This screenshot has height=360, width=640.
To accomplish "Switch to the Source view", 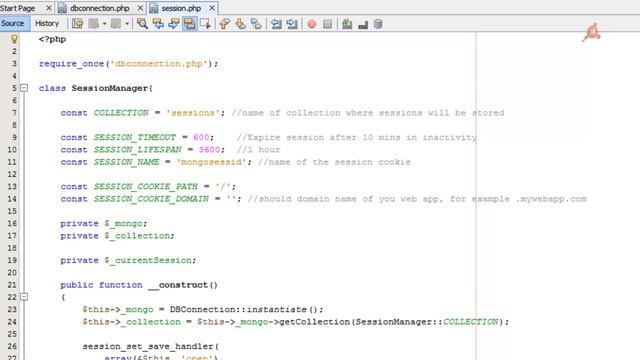I will point(13,23).
